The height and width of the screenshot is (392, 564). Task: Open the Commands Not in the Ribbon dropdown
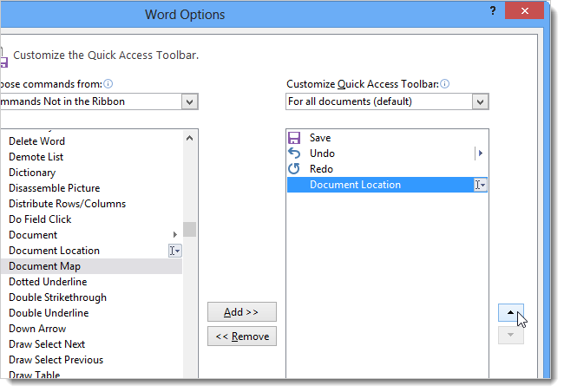coord(189,101)
